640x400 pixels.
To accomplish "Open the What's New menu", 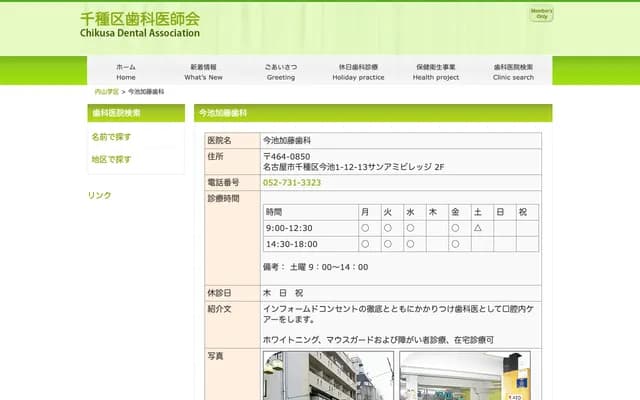I will [x=203, y=72].
